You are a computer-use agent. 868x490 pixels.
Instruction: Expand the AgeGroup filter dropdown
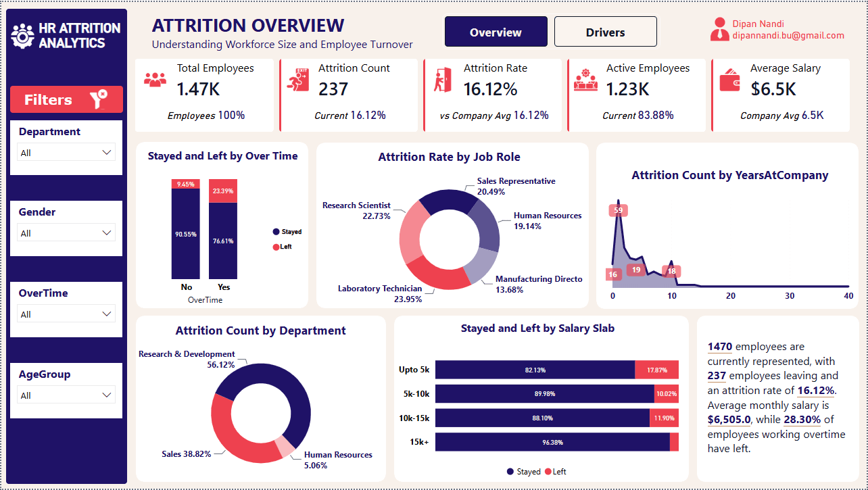[66, 395]
